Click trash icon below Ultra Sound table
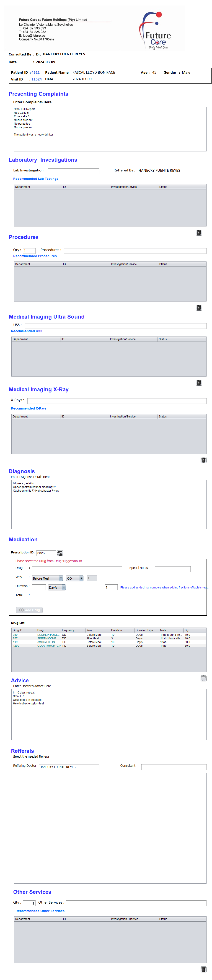Image resolution: width=212 pixels, height=980 pixels. (199, 382)
